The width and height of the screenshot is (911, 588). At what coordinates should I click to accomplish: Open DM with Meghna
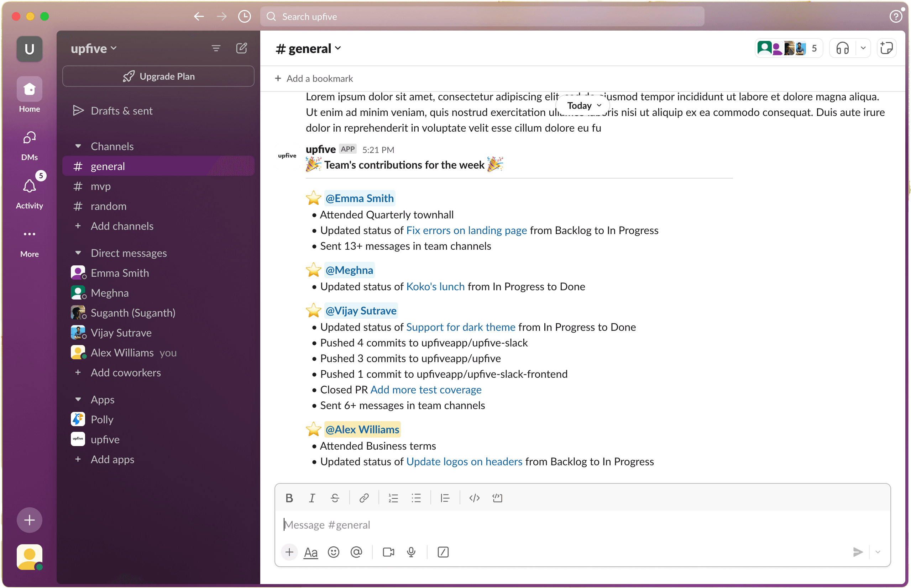pyautogui.click(x=158, y=293)
